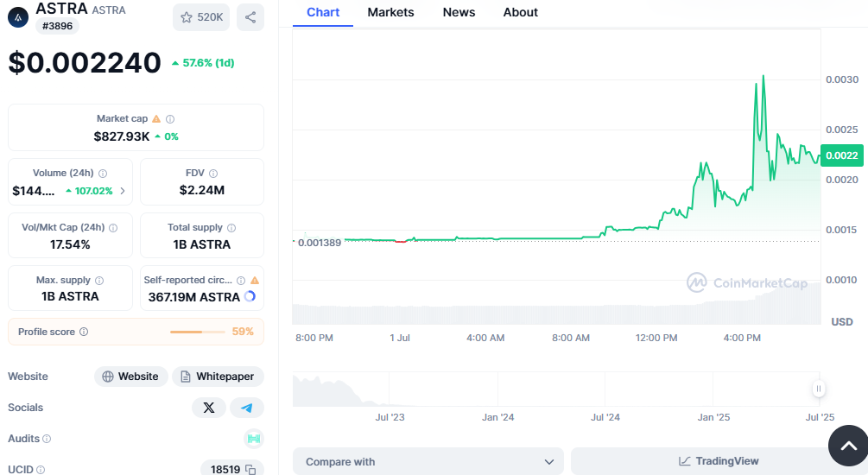Image resolution: width=868 pixels, height=475 pixels.
Task: Copy UCID 18519
Action: (250, 470)
